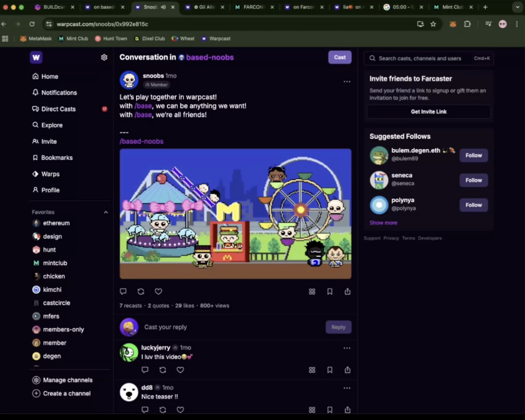The height and width of the screenshot is (420, 525).
Task: Open the MetaMask fox extension
Action: point(453,24)
